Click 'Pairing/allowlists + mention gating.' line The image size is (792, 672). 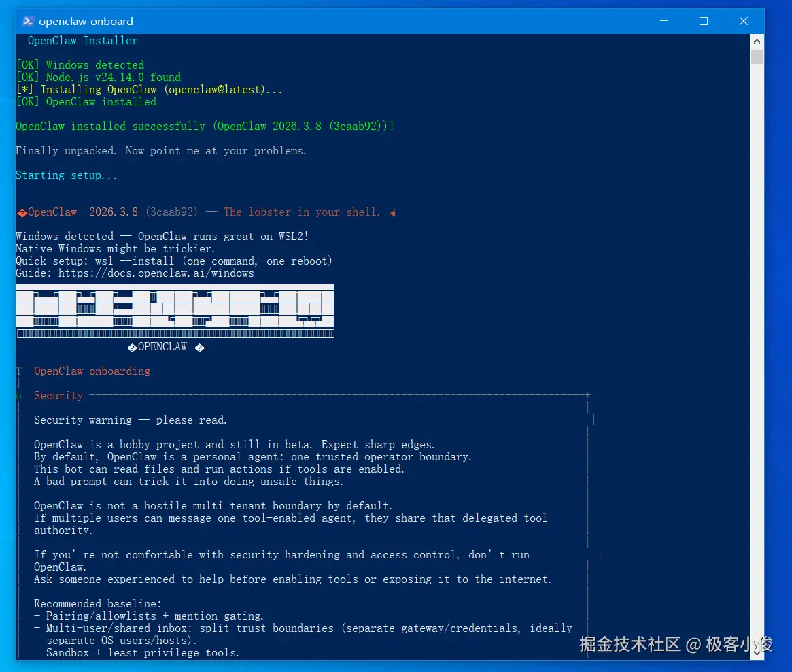coord(149,616)
